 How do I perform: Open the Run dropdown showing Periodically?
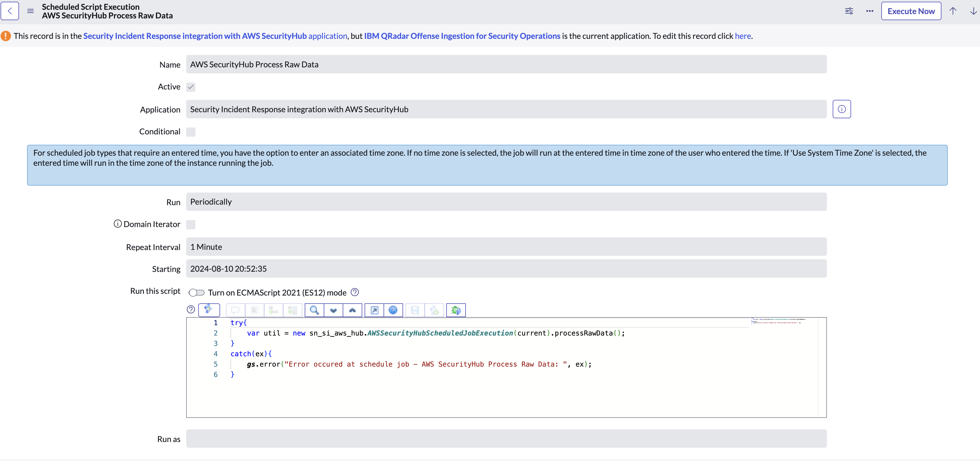pyautogui.click(x=506, y=202)
